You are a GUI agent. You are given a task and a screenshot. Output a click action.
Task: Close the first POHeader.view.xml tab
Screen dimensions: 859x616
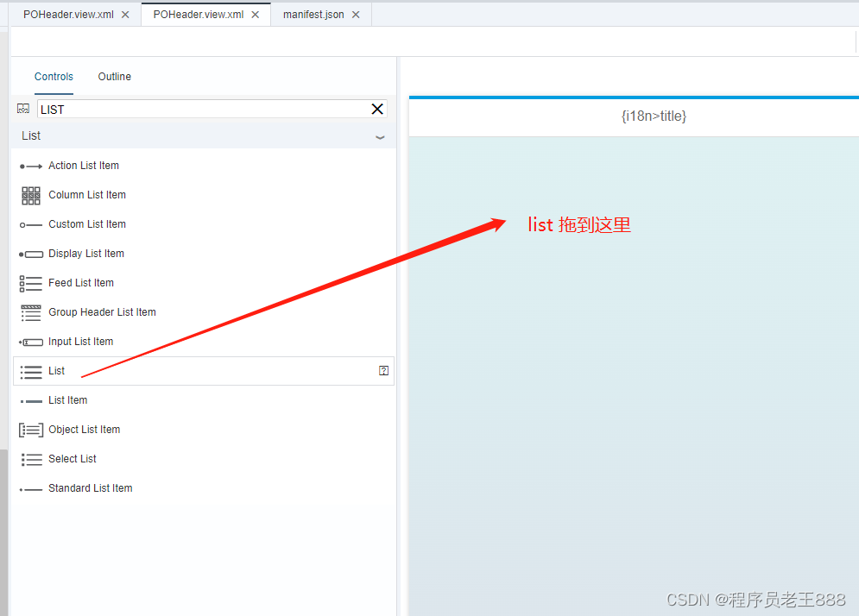coord(125,15)
